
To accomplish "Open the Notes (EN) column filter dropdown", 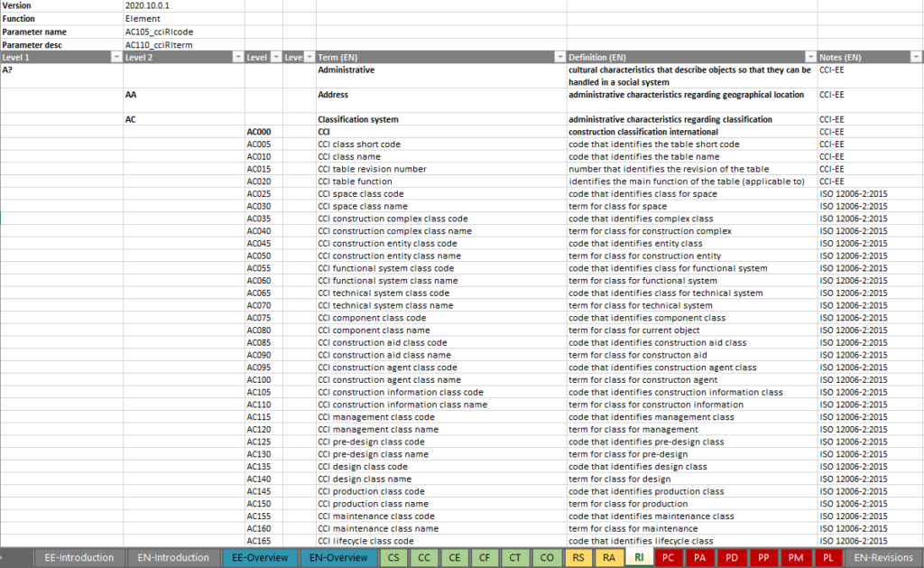I will point(916,57).
